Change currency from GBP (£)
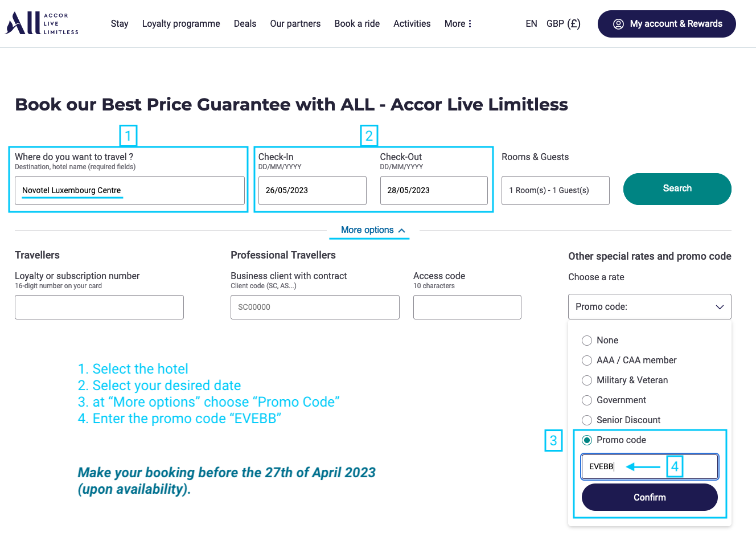Viewport: 756px width, 545px height. 563,24
